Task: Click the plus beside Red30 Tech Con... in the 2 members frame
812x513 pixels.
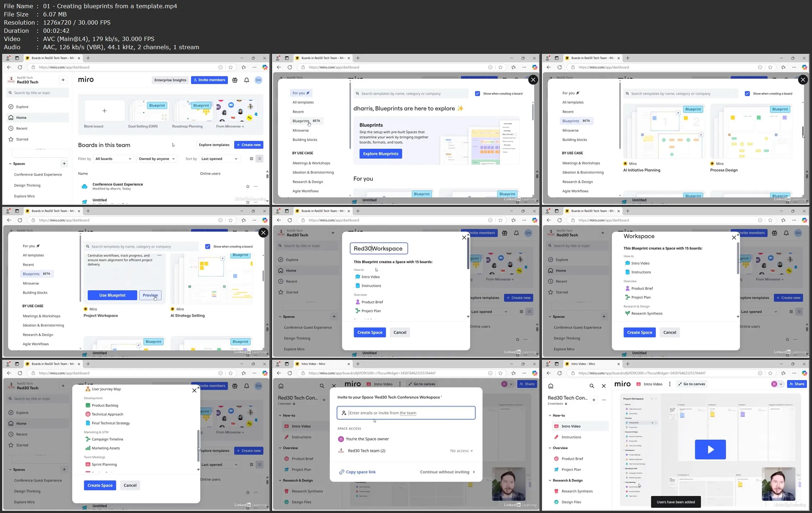Action: [x=594, y=400]
